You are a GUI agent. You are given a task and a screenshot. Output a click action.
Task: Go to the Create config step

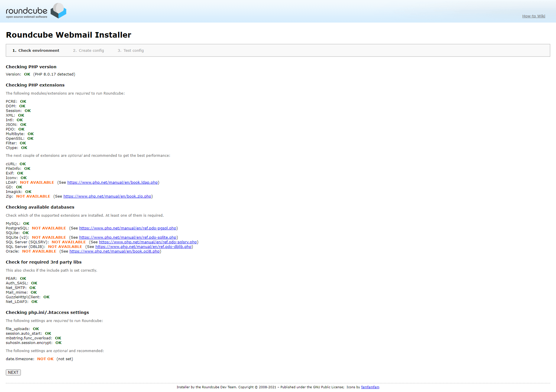88,51
